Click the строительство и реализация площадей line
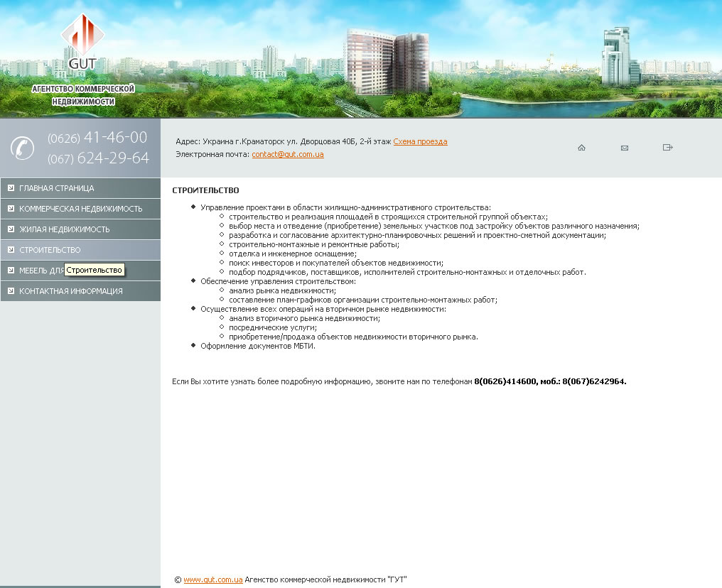This screenshot has height=588, width=722. coord(388,217)
